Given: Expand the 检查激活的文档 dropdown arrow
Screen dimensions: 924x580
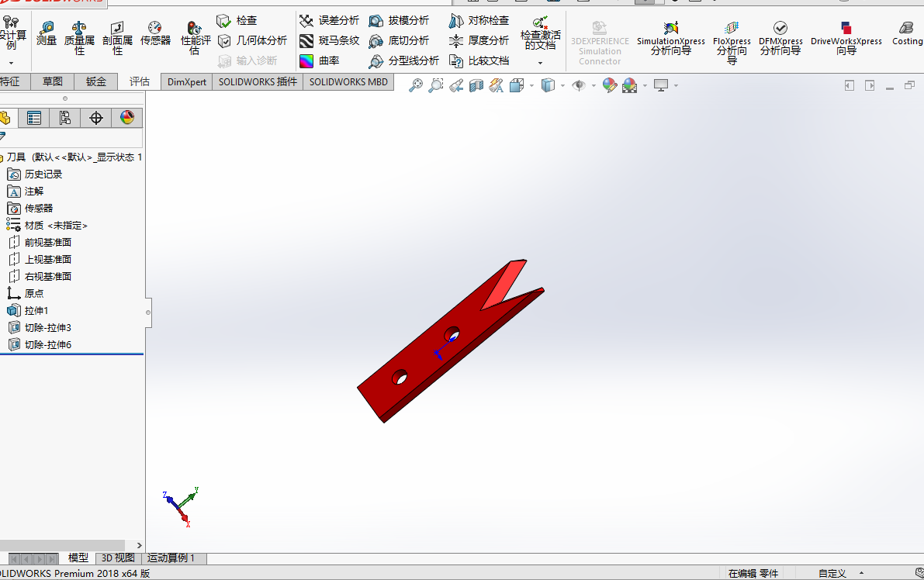Looking at the screenshot, I should pyautogui.click(x=541, y=62).
